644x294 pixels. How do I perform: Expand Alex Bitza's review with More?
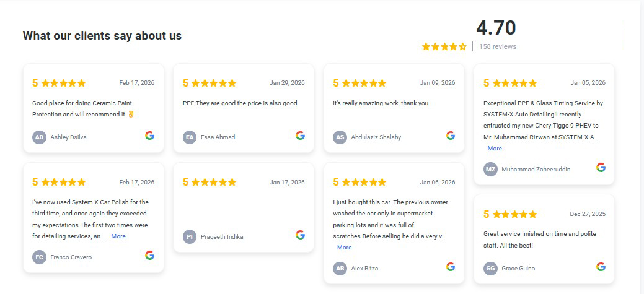(345, 248)
